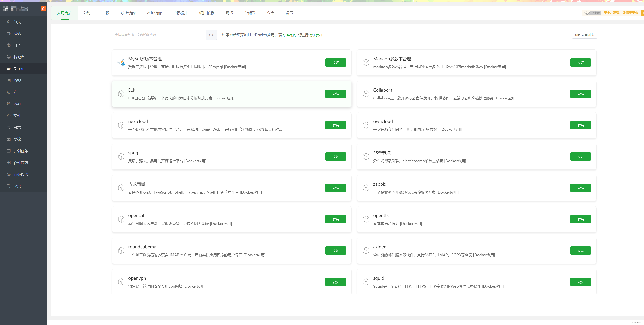Image resolution: width=644 pixels, height=325 pixels.
Task: Click the logout icon beside 退出
Action: tap(9, 186)
